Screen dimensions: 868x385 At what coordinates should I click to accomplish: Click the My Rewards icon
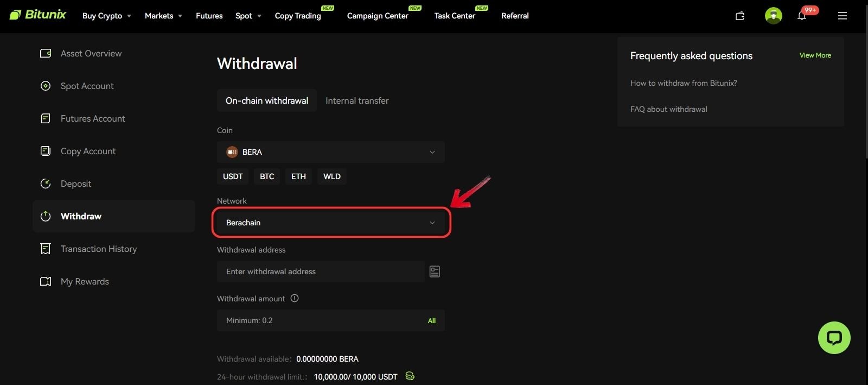[x=46, y=281]
